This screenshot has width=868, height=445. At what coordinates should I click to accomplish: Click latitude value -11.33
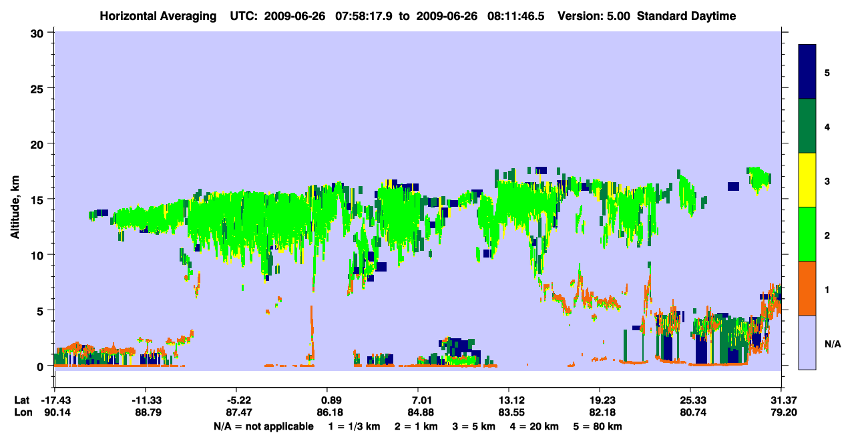tap(146, 400)
